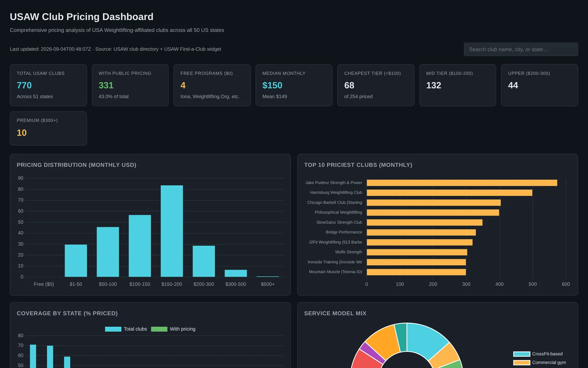Click the '43.0% of total' text

coord(114,96)
